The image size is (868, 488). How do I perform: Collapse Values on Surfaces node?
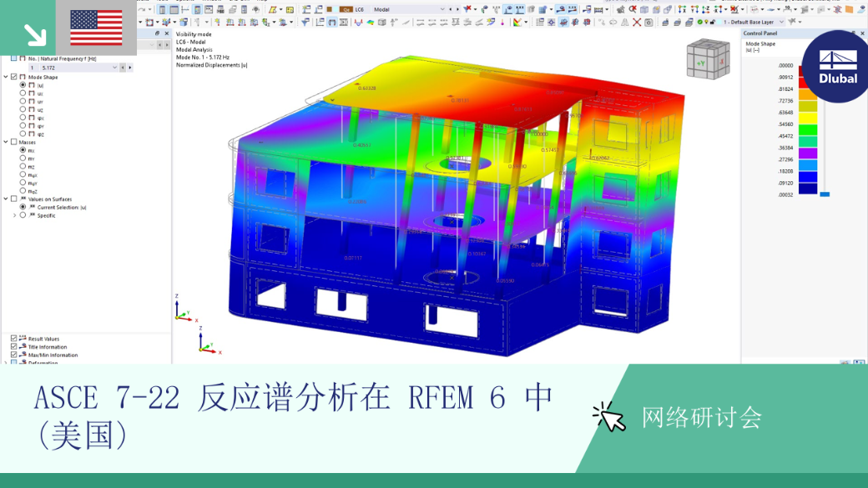(6, 199)
